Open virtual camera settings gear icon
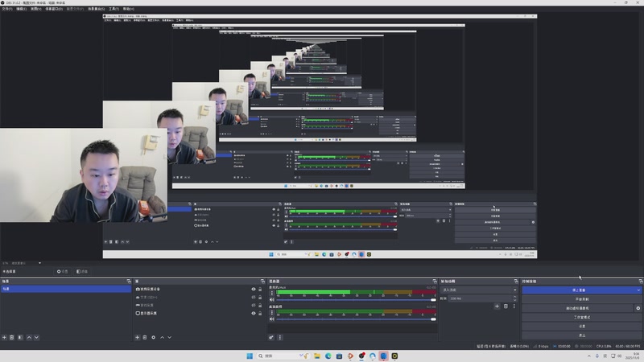Image resolution: width=644 pixels, height=362 pixels. click(638, 308)
